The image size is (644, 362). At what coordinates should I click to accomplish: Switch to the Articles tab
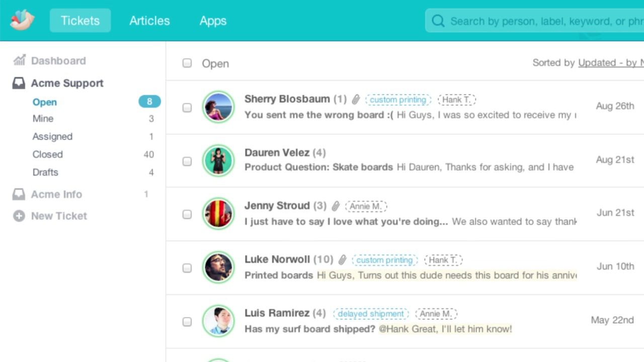149,21
